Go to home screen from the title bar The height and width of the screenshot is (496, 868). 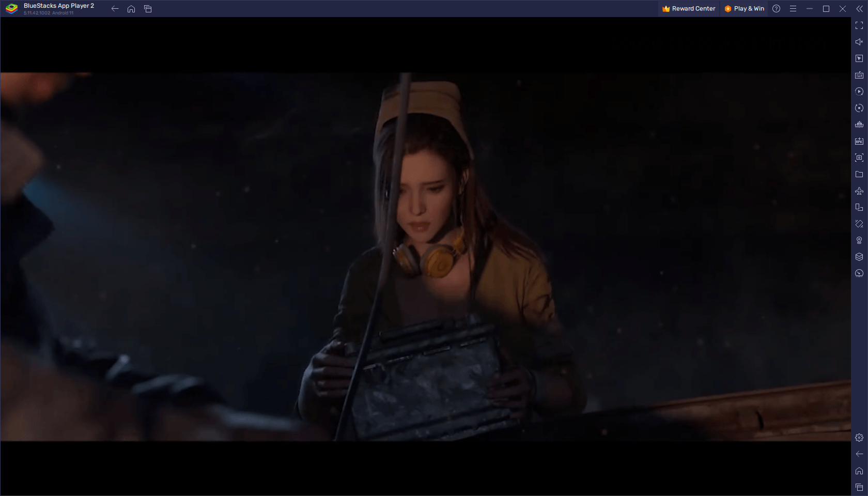point(131,9)
